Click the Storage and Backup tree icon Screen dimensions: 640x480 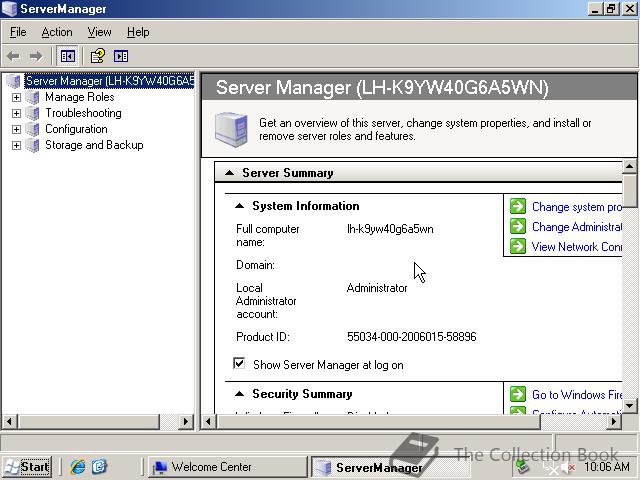point(32,145)
